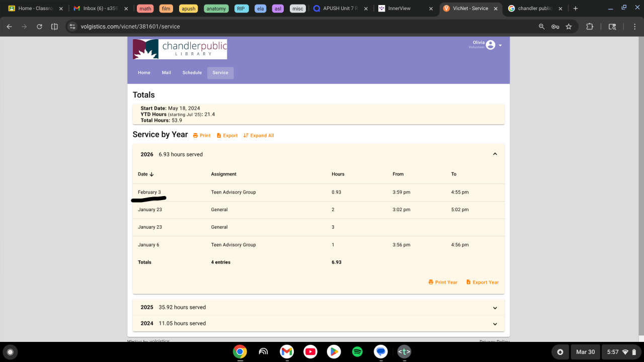
Task: Toggle the browser side panel icon
Action: (54, 27)
